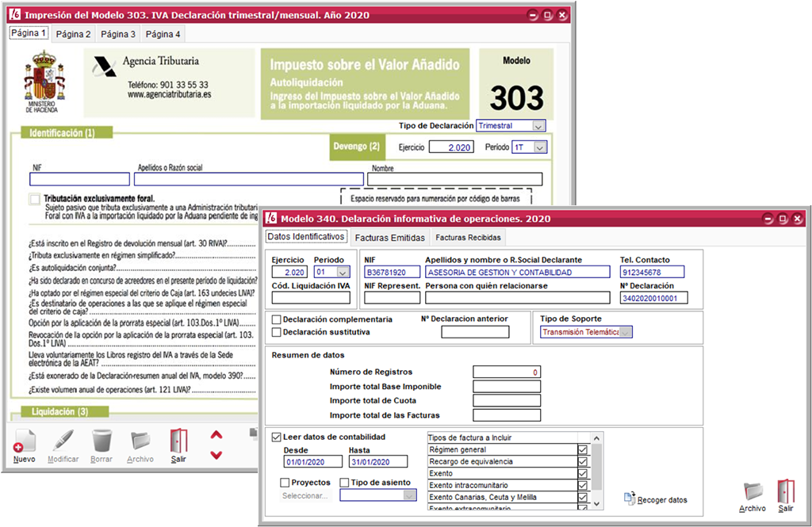Click the Hasta date field
This screenshot has width=812, height=527.
click(x=378, y=462)
